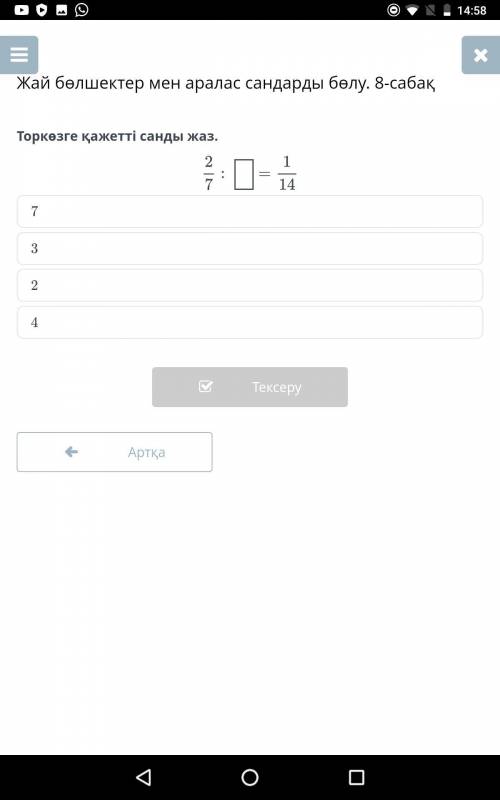Tap the Android back navigation triangle
Screen dimensions: 500x800
[x=144, y=777]
